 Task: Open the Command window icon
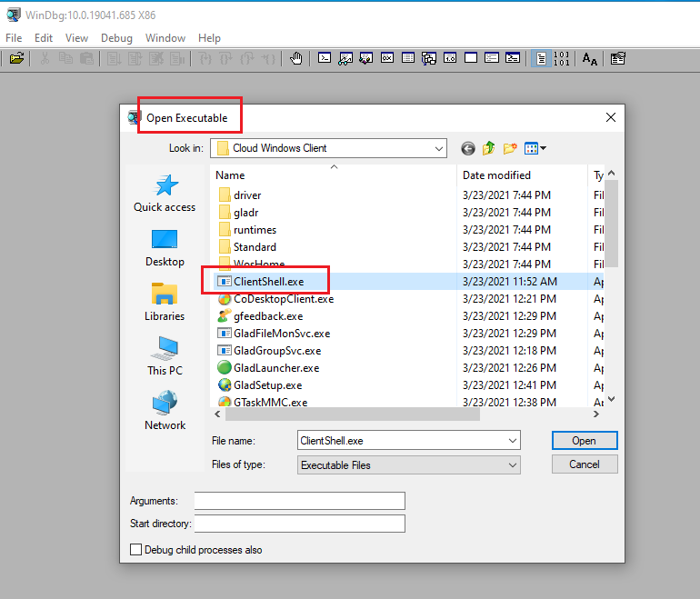pyautogui.click(x=325, y=58)
